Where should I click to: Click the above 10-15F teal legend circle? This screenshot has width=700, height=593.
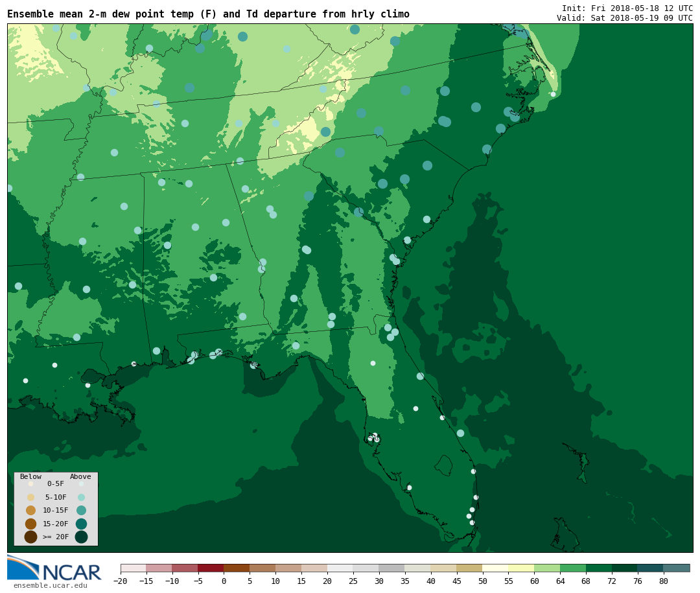(x=81, y=511)
